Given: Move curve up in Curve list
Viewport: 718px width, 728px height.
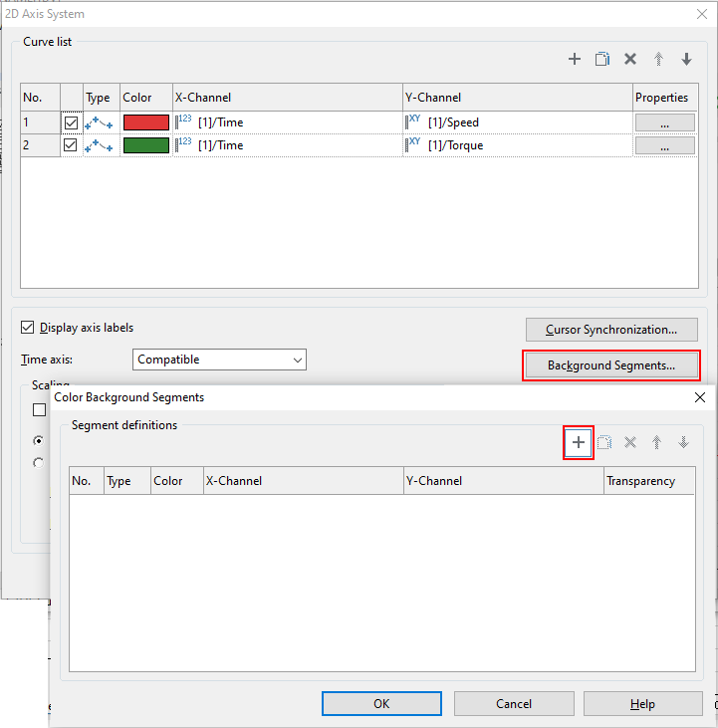Looking at the screenshot, I should click(658, 60).
